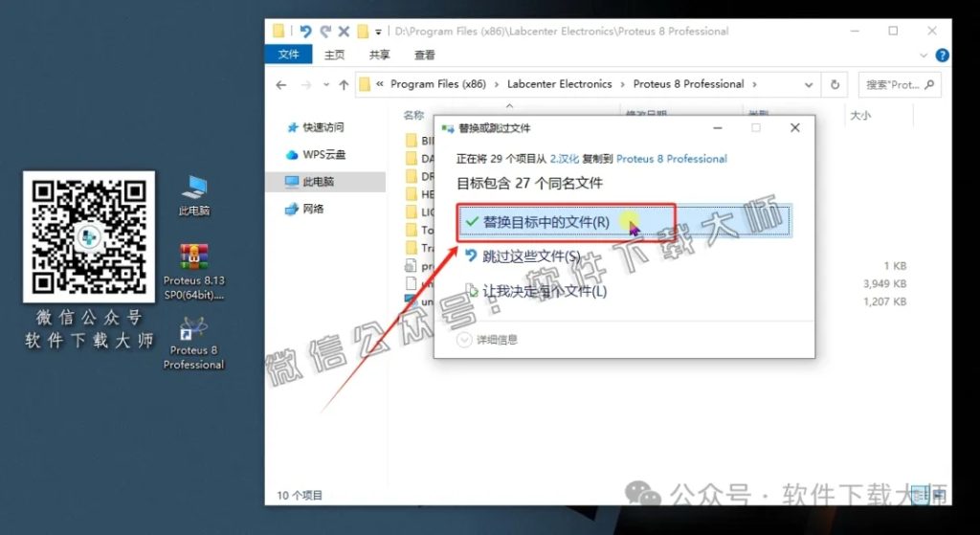This screenshot has height=535, width=980.
Task: Select 网络 in the navigation pane
Action: 305,209
